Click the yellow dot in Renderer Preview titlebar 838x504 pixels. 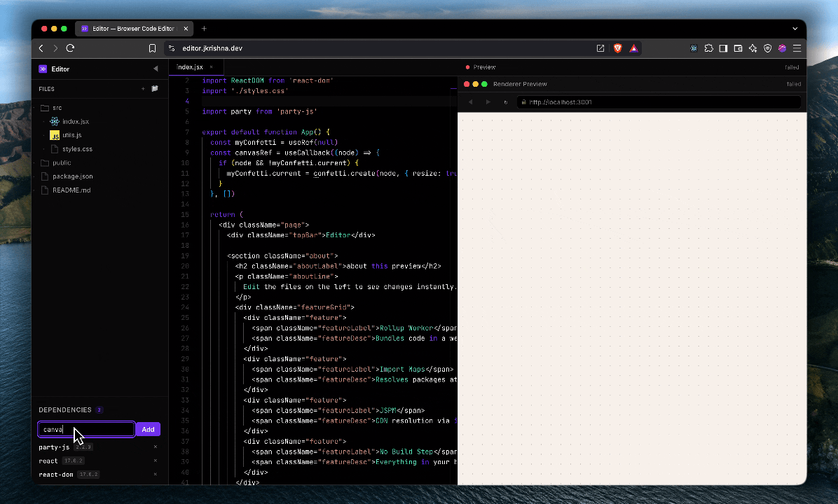[x=476, y=84]
